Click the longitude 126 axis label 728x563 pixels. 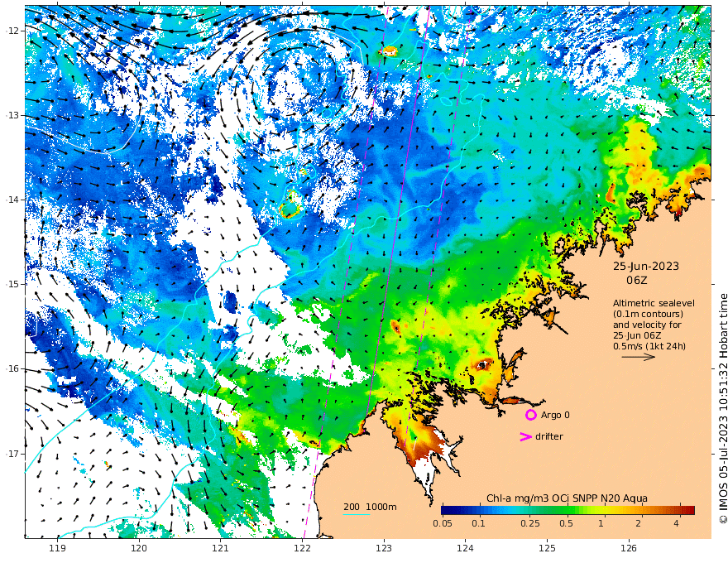point(629,548)
